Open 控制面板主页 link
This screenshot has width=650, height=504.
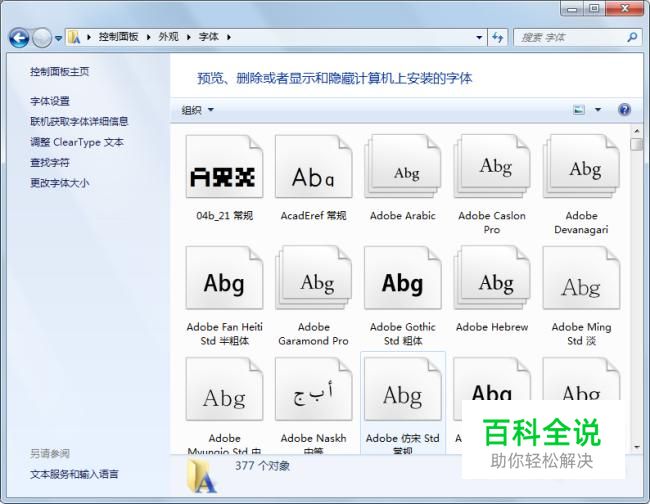[60, 72]
